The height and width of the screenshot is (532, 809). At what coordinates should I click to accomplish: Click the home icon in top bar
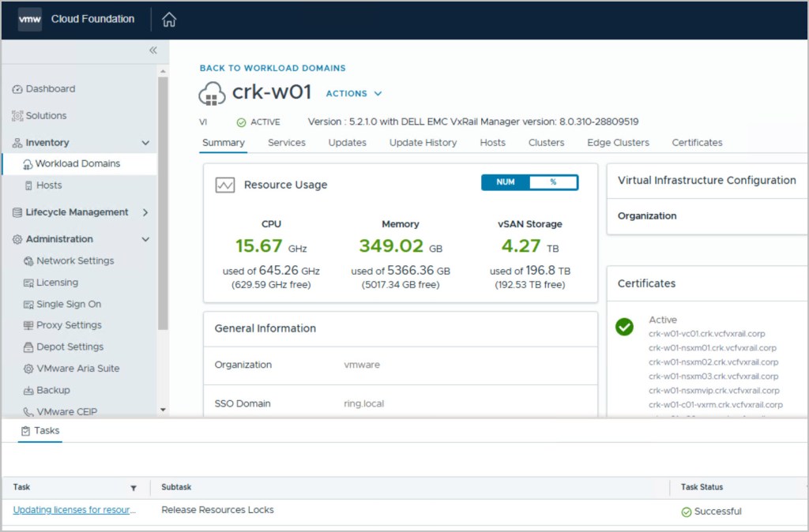169,20
